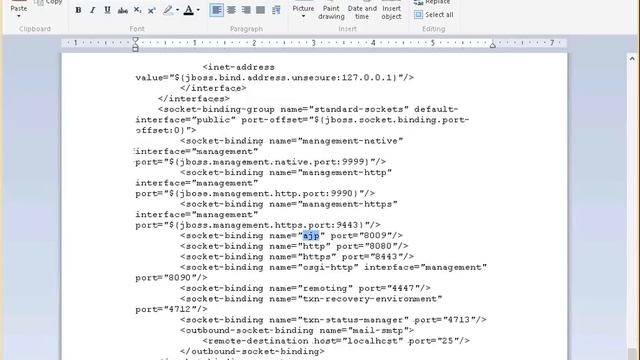Click text name="standard-sockets"
The image size is (640, 360).
pyautogui.click(x=344, y=109)
